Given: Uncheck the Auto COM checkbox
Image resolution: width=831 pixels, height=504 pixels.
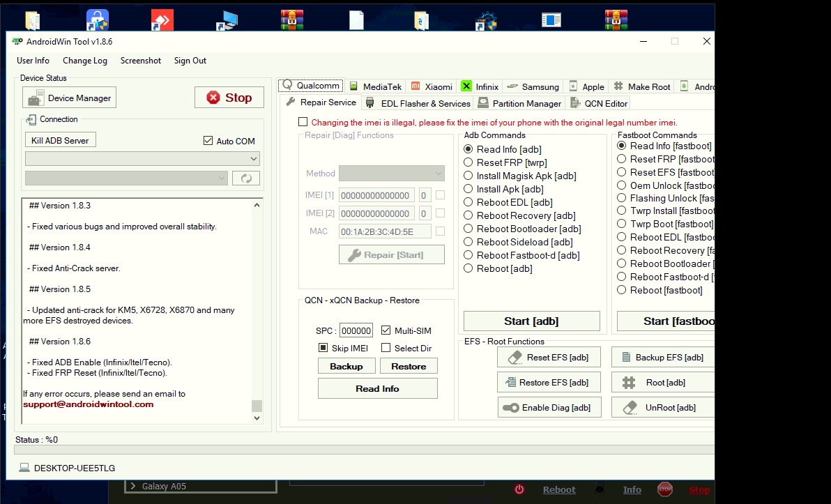Looking at the screenshot, I should pyautogui.click(x=207, y=141).
